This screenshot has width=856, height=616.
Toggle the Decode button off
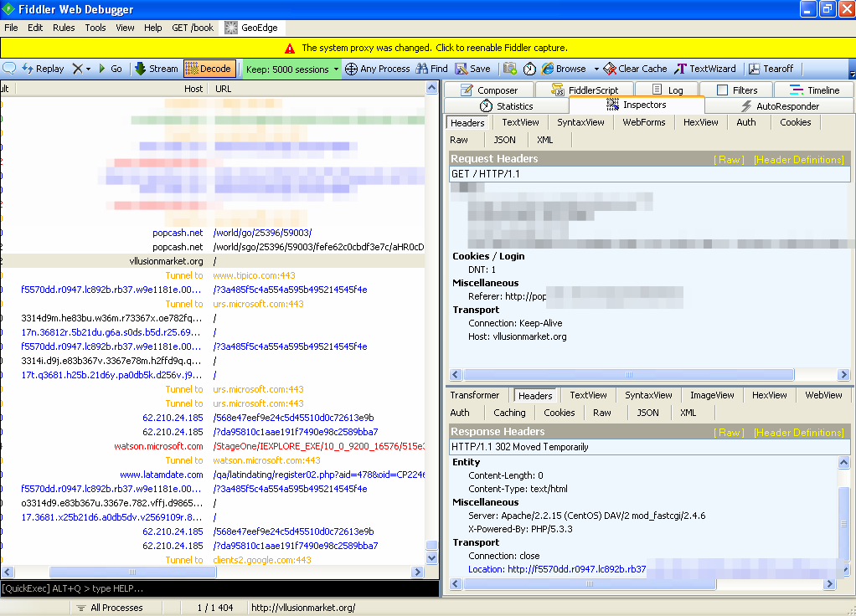coord(209,69)
